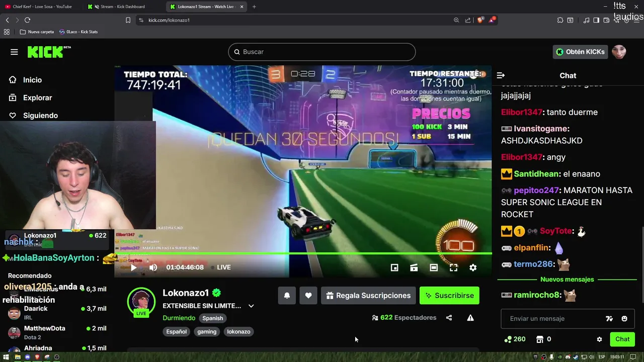Image resolution: width=644 pixels, height=362 pixels.
Task: Select the Español tag
Action: tap(176, 331)
